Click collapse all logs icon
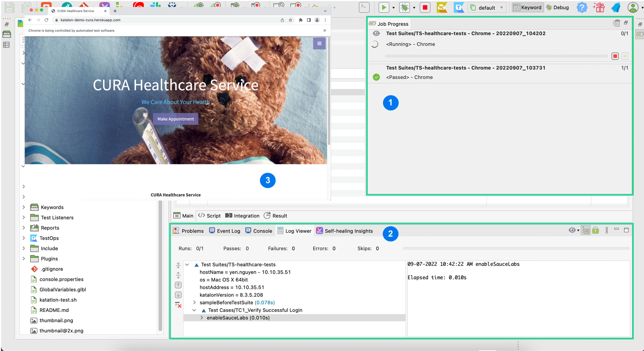The height and width of the screenshot is (351, 644). click(178, 265)
